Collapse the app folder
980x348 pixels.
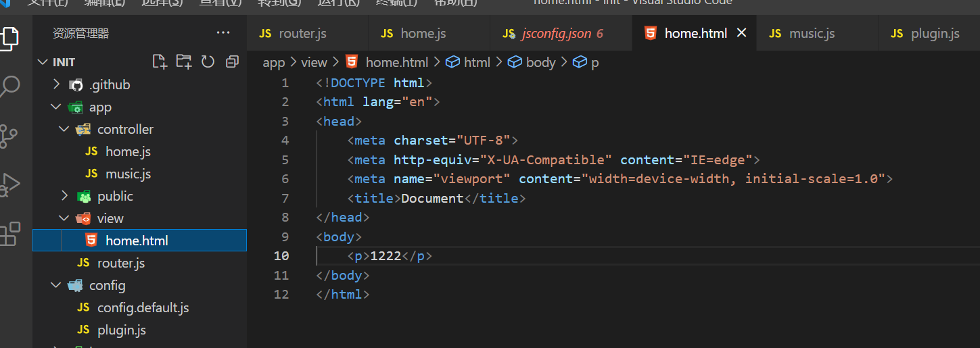pos(57,107)
